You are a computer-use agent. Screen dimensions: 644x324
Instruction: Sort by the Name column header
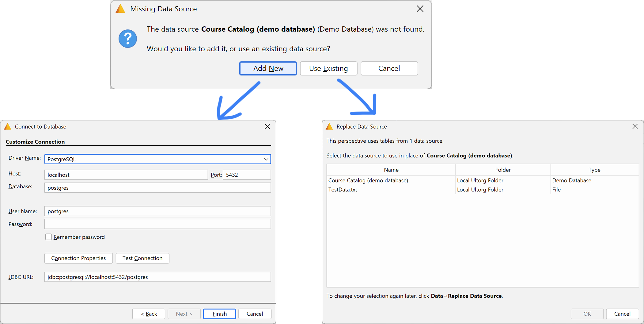391,170
